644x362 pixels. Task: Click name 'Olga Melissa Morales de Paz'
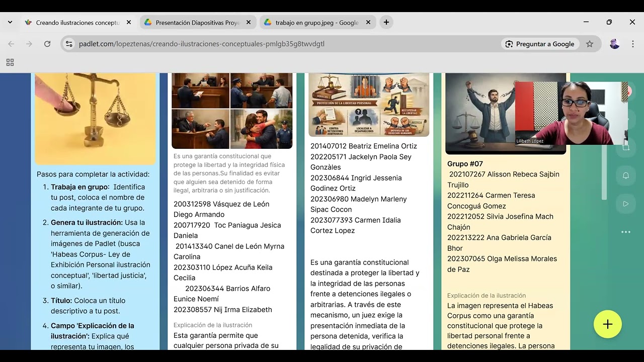502,264
